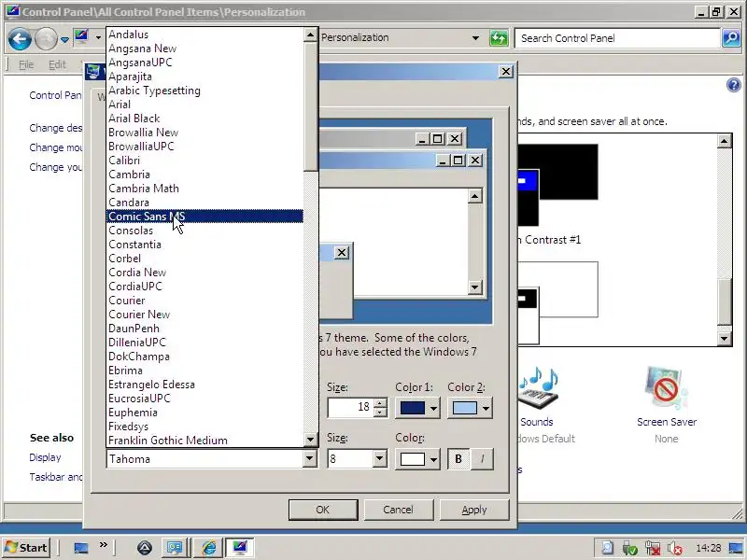
Task: Open the Change mouse pointers link
Action: [x=56, y=147]
